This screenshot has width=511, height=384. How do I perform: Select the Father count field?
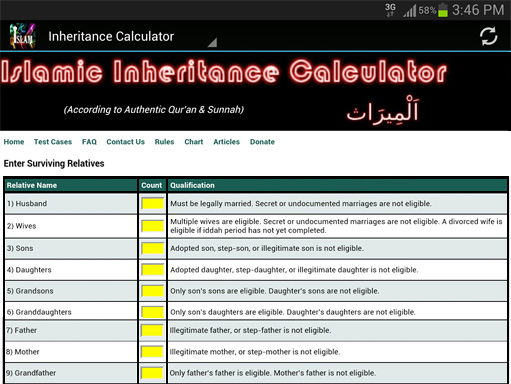[152, 330]
